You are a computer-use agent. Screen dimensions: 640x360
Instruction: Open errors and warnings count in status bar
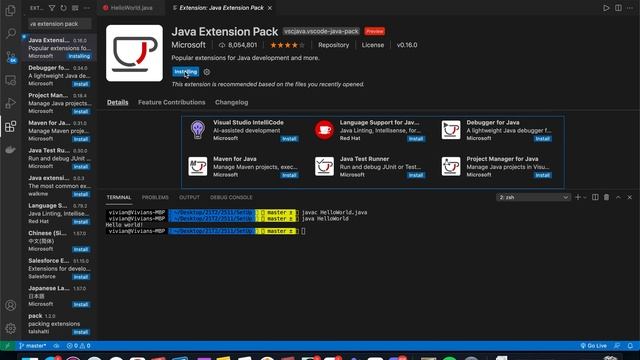78,346
